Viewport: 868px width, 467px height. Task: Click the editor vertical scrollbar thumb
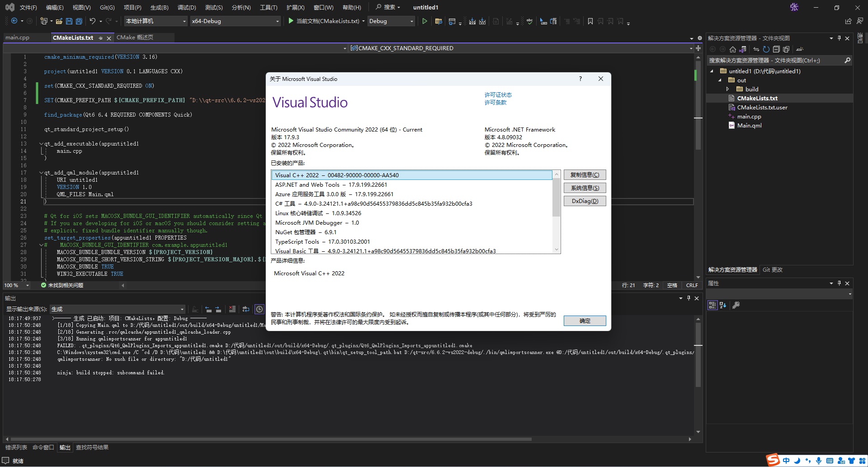tap(698, 105)
